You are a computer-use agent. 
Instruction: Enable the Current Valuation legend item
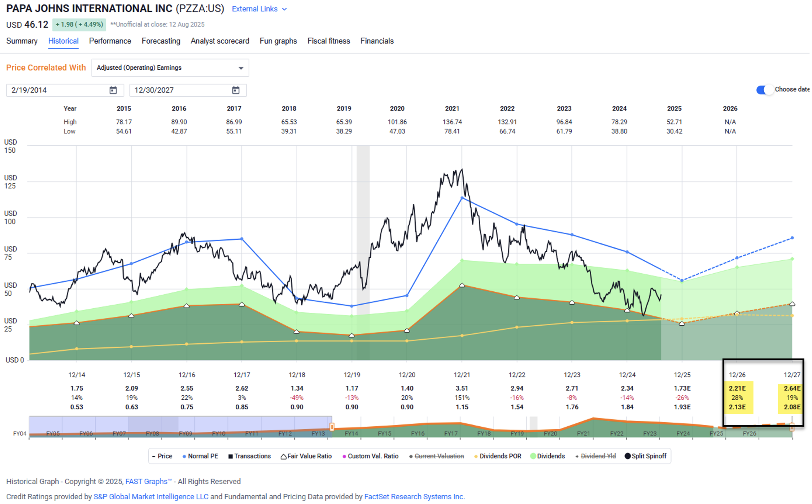[x=436, y=456]
